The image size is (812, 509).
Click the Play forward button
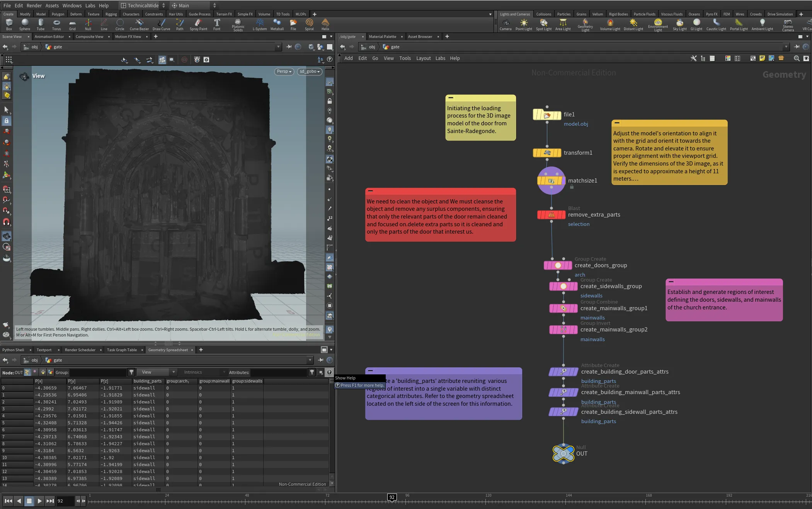coord(39,501)
